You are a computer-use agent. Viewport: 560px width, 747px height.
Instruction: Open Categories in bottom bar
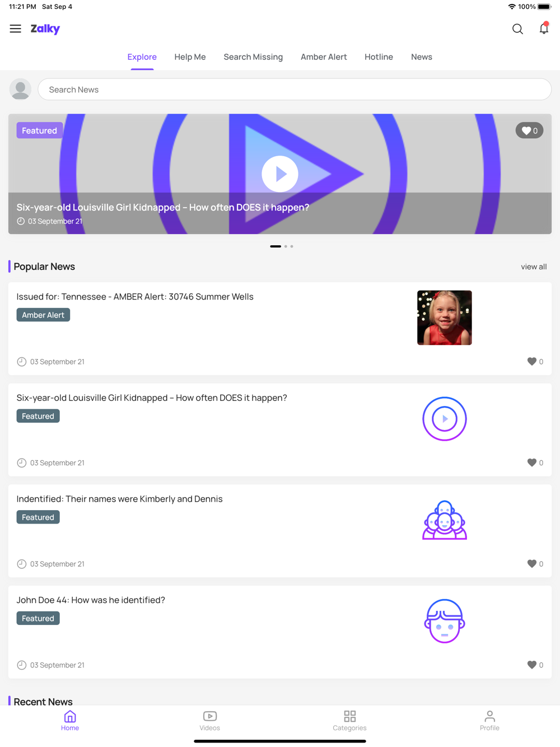(349, 721)
